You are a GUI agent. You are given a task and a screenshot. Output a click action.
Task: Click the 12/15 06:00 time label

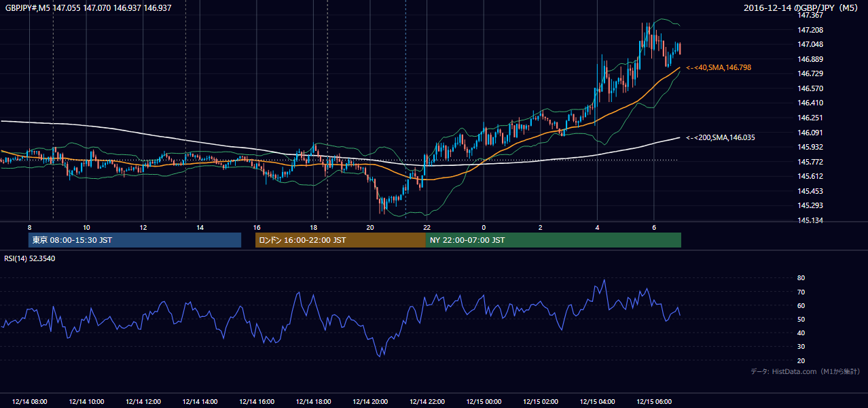(x=654, y=402)
